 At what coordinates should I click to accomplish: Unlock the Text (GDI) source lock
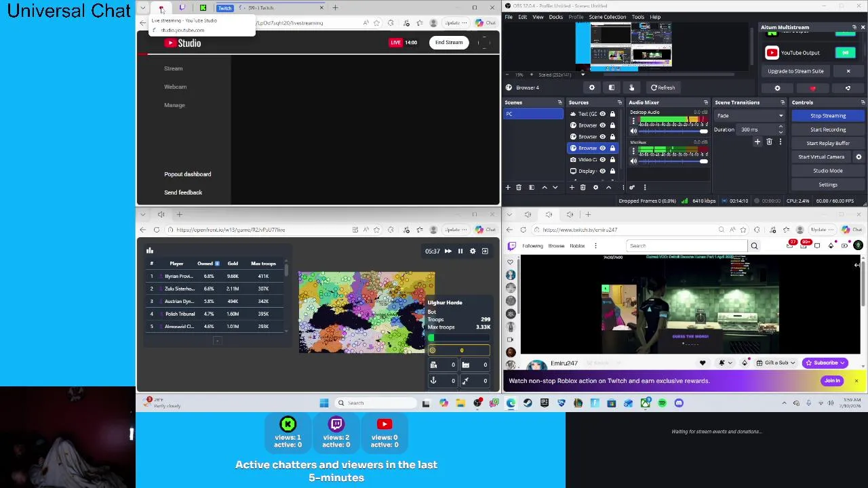point(612,114)
